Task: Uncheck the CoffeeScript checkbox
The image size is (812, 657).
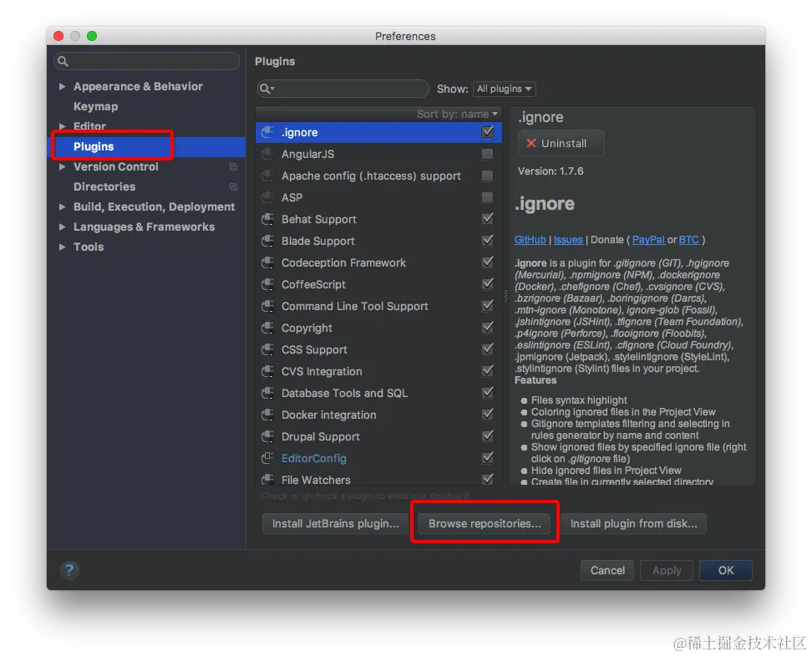Action: click(487, 284)
